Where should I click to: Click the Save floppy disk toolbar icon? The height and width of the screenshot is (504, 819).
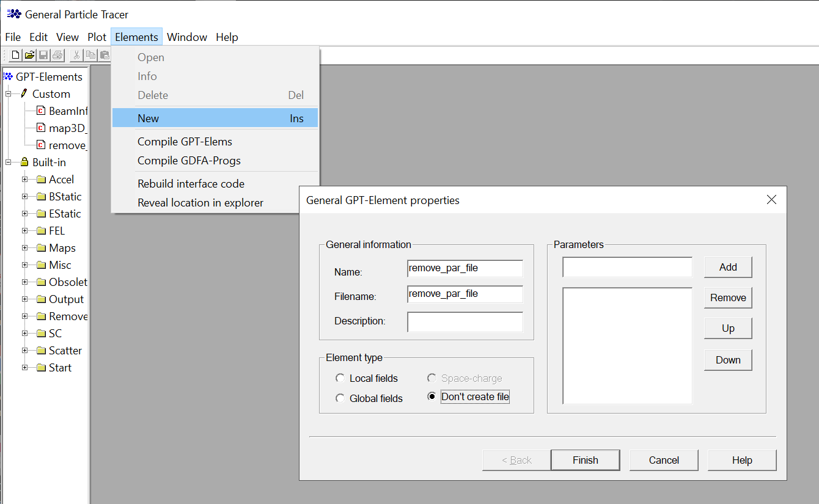[x=43, y=55]
